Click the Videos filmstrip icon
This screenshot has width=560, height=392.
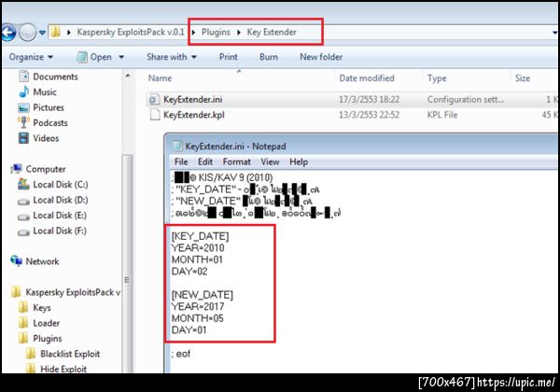23,138
